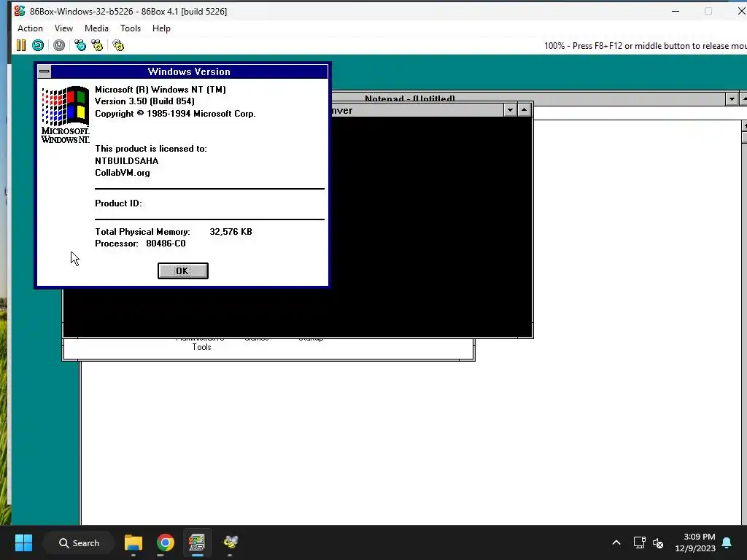Click the "This product is licensed to:" text
Image resolution: width=747 pixels, height=560 pixels.
point(151,149)
